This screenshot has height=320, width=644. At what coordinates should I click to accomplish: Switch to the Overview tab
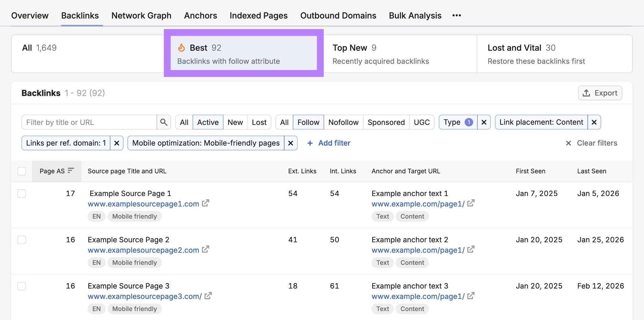tap(30, 15)
